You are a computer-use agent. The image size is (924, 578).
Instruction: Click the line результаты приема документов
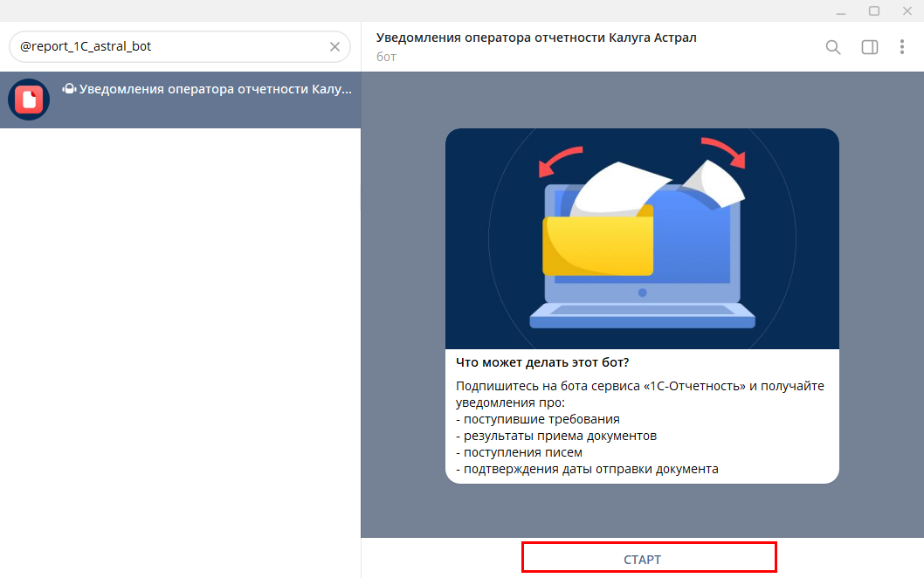(x=556, y=436)
